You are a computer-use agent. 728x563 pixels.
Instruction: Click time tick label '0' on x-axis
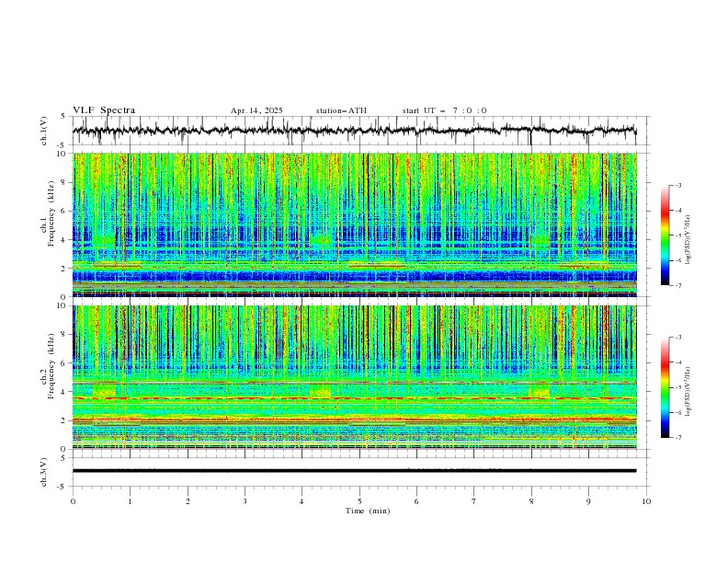coord(73,501)
